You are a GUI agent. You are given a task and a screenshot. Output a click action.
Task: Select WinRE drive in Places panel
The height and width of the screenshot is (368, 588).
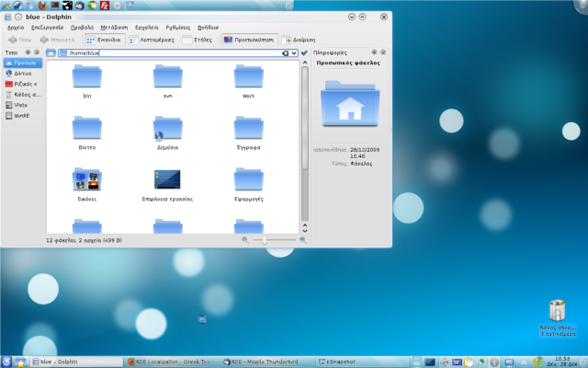click(23, 116)
